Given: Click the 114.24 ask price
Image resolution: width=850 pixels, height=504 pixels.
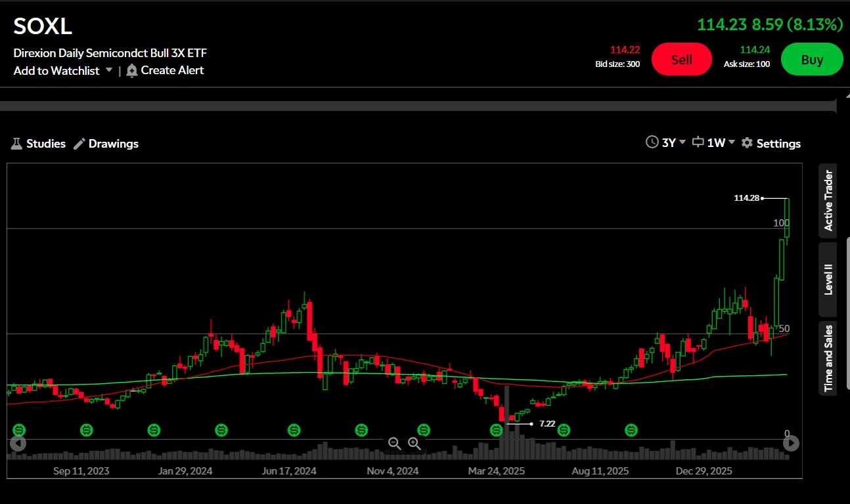Looking at the screenshot, I should coord(755,50).
